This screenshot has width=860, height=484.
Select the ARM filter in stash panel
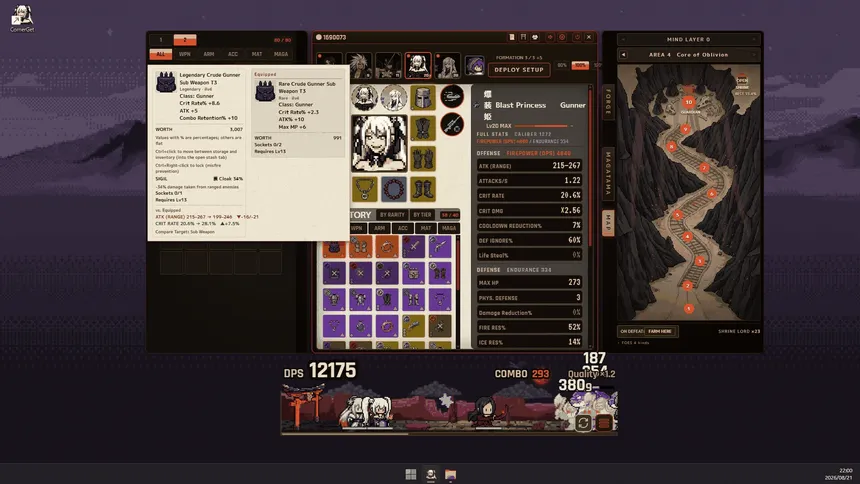tap(209, 54)
